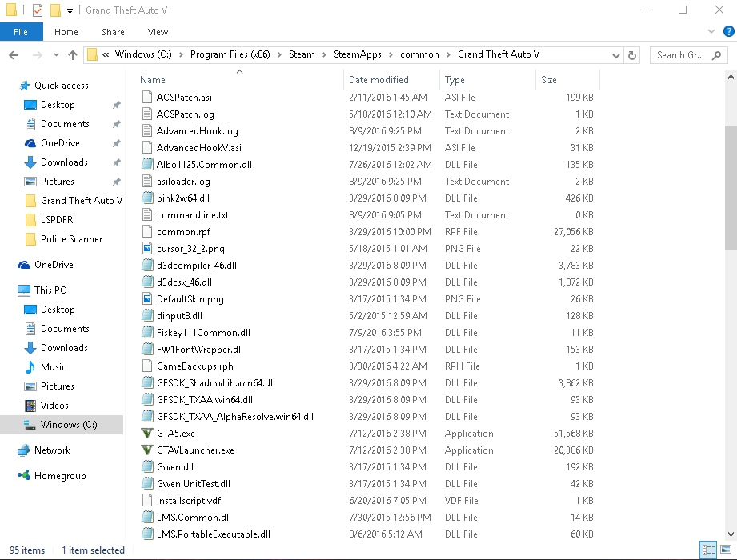Click the DefaultSkin.png image icon
737x560 pixels.
click(x=147, y=298)
